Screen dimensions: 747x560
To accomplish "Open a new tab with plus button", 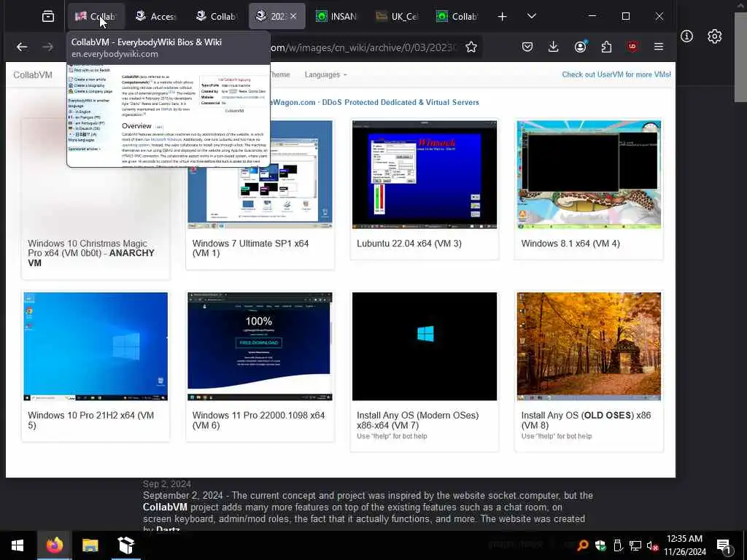I will 502,17.
